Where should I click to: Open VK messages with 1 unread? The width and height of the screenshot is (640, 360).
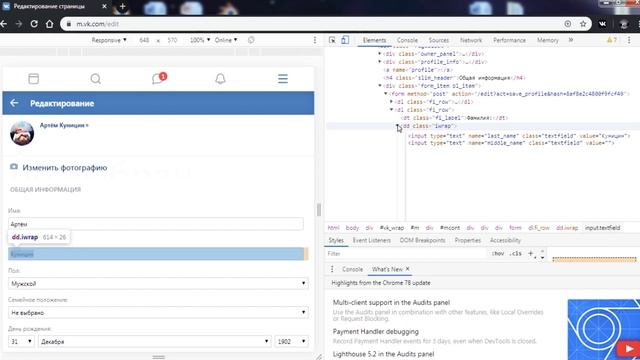[x=159, y=78]
